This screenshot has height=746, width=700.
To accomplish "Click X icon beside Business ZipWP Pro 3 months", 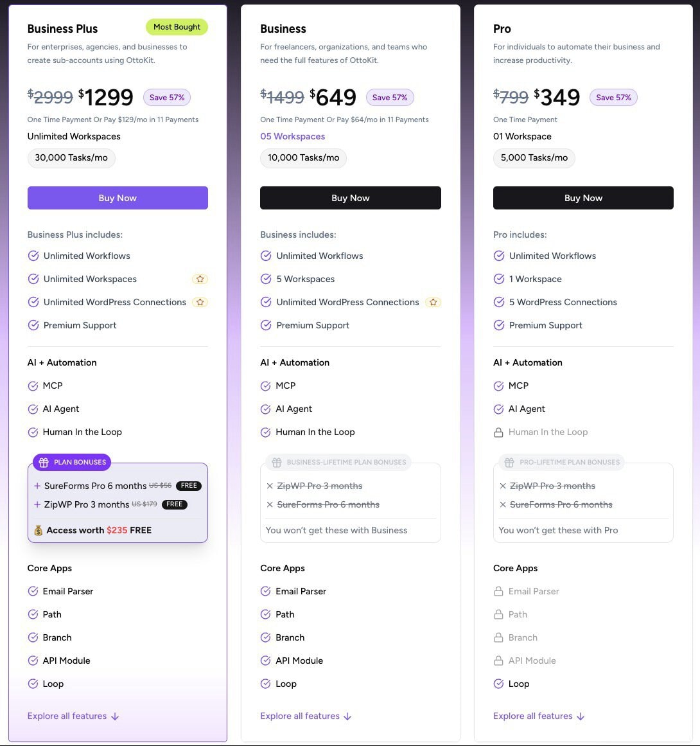I will click(270, 486).
